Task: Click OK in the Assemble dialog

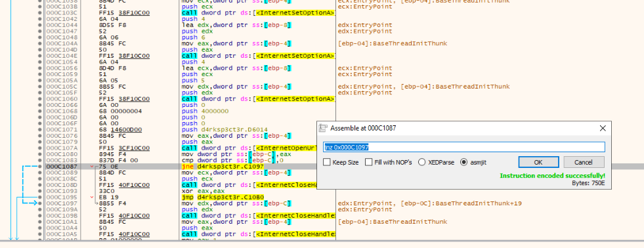Action: pyautogui.click(x=538, y=162)
